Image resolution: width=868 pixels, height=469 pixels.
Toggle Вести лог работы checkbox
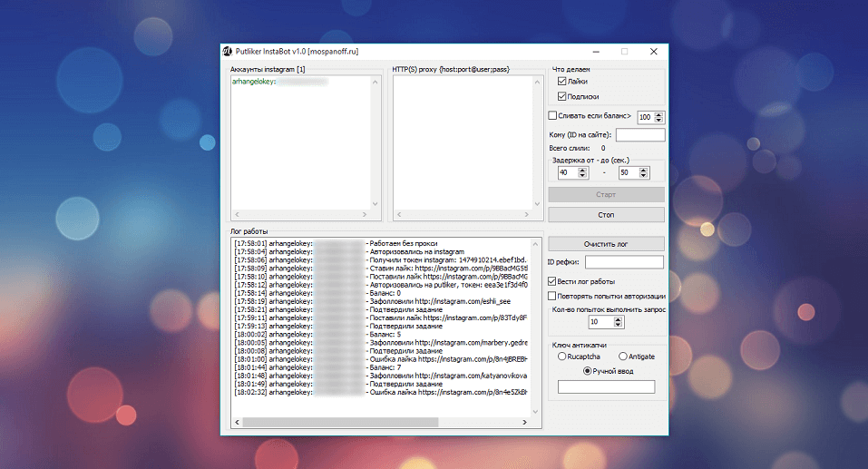pyautogui.click(x=552, y=281)
